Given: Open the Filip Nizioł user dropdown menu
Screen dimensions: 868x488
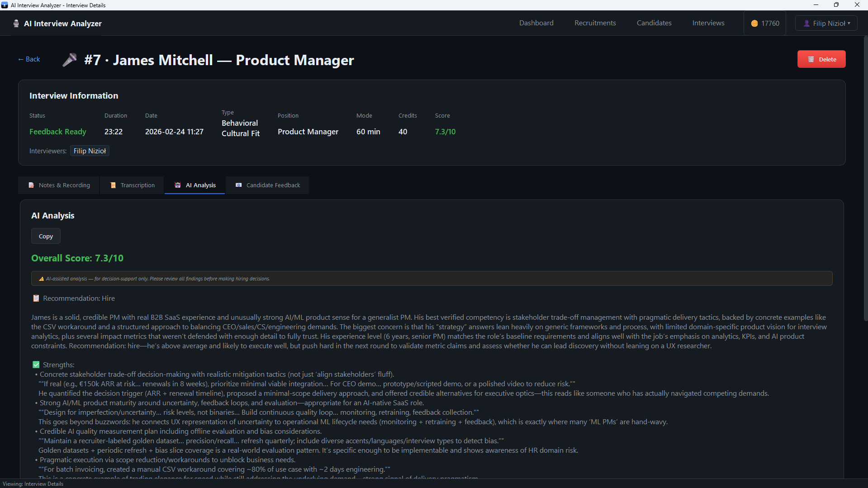Looking at the screenshot, I should click(826, 24).
